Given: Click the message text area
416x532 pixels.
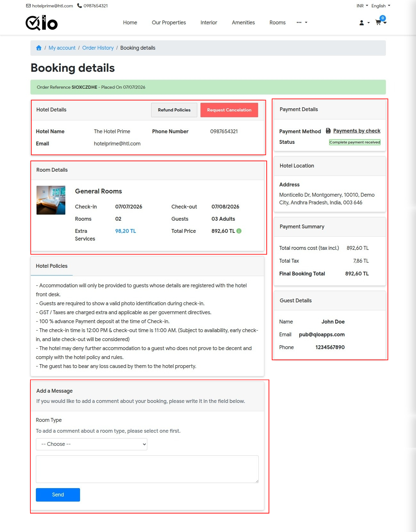Looking at the screenshot, I should point(147,469).
